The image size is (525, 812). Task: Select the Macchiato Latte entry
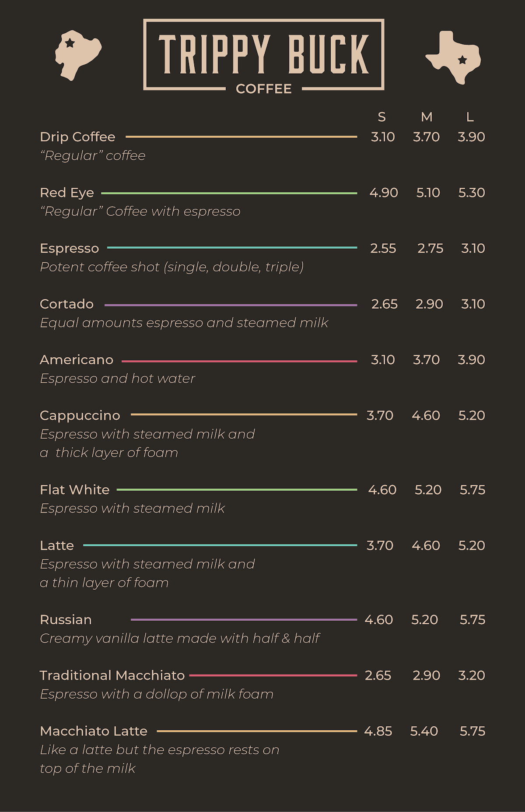[94, 731]
